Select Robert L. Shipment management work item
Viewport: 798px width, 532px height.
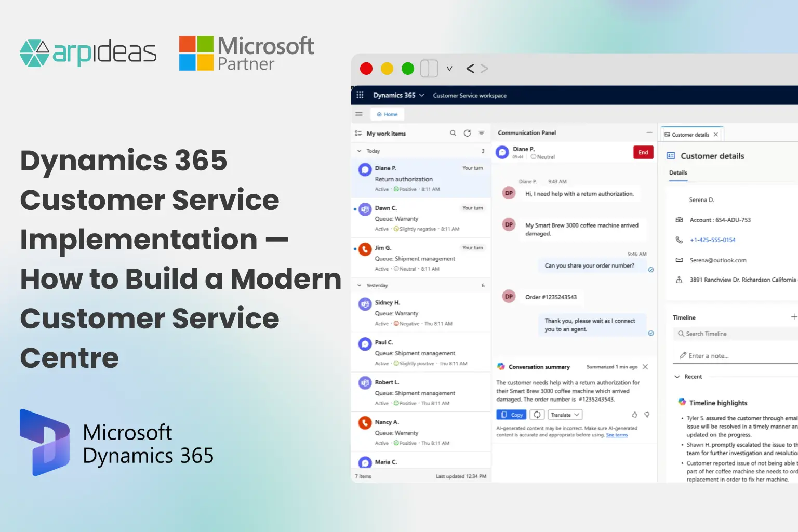click(421, 393)
